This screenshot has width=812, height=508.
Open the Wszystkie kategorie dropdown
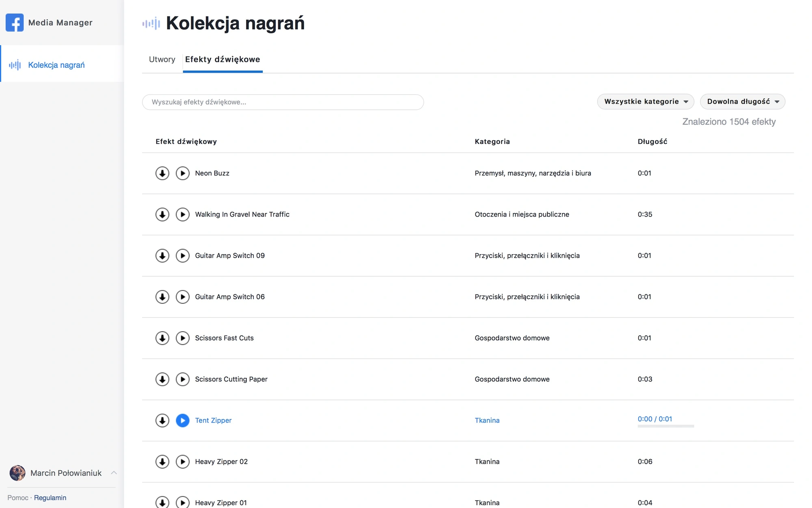(646, 102)
